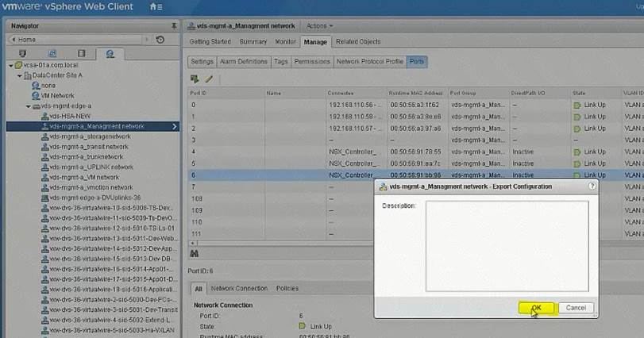This screenshot has height=338, width=644.
Task: Switch to VMs and Templates navigator tab
Action: [x=52, y=54]
